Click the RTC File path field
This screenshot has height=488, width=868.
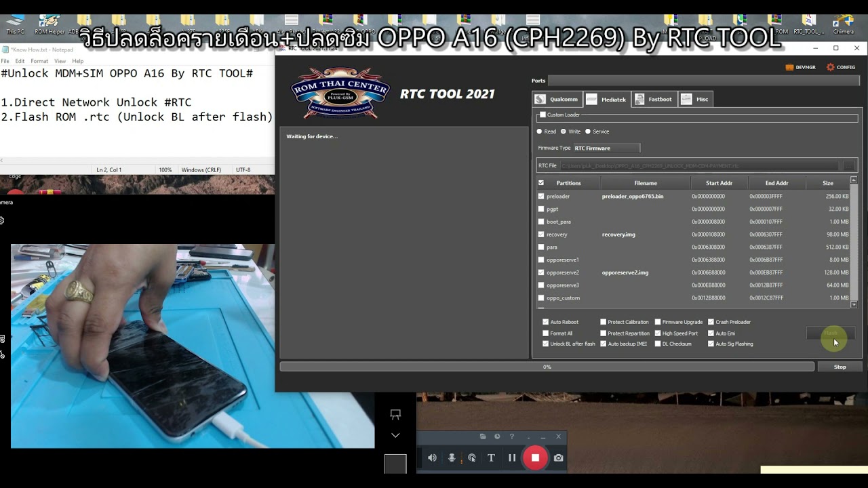click(x=699, y=165)
